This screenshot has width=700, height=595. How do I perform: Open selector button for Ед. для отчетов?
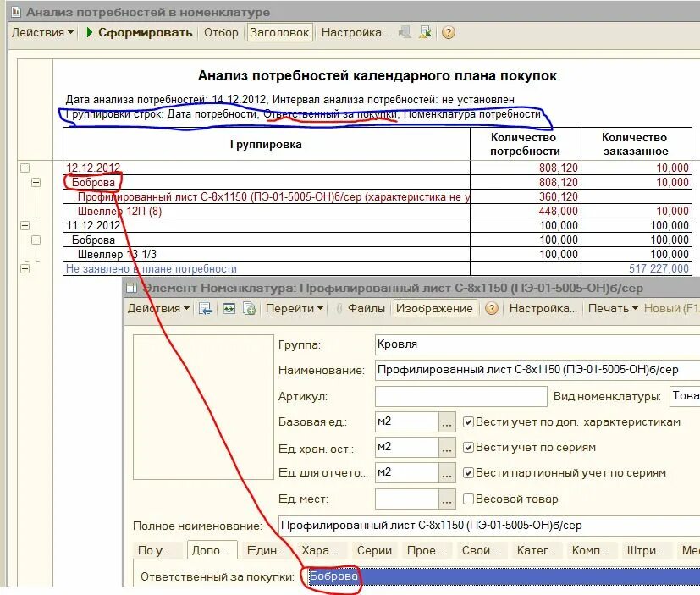pyautogui.click(x=447, y=473)
